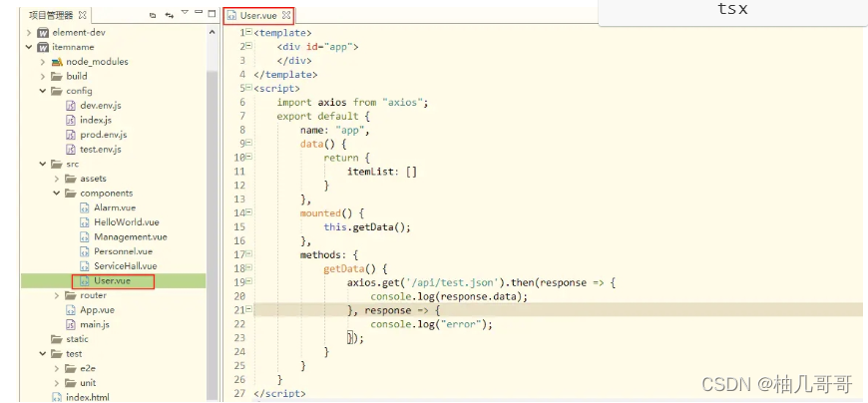Click the config folder icon
The height and width of the screenshot is (403, 868).
pyautogui.click(x=57, y=91)
